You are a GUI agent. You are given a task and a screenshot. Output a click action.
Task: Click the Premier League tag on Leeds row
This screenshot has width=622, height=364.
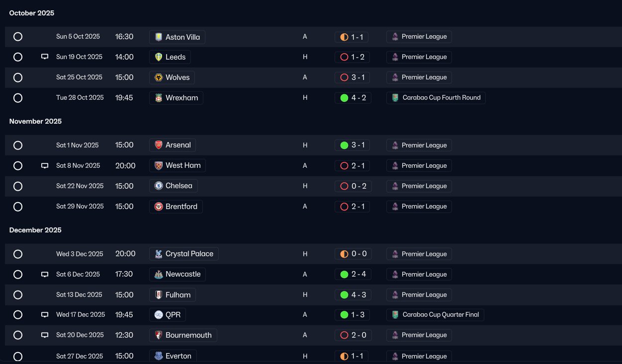point(419,57)
